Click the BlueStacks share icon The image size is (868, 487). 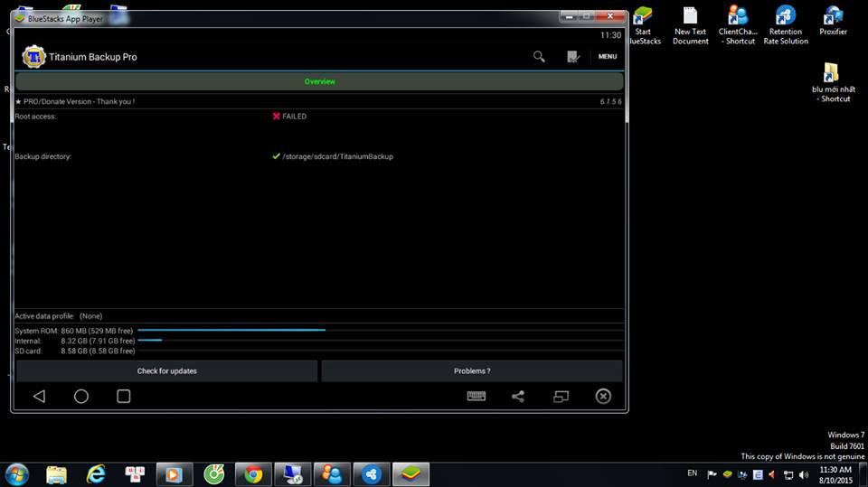point(518,397)
